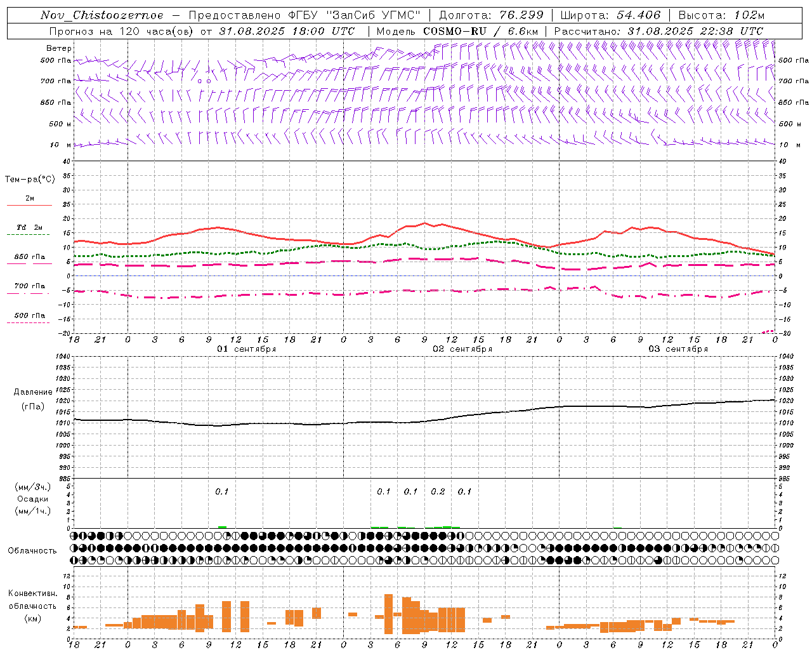Click the 03 сентября date label

(x=678, y=349)
